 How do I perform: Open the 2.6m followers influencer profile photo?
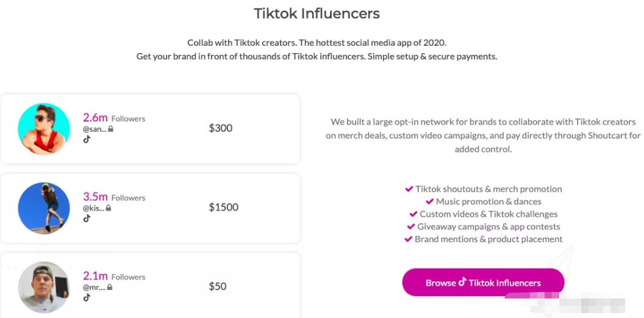(44, 129)
